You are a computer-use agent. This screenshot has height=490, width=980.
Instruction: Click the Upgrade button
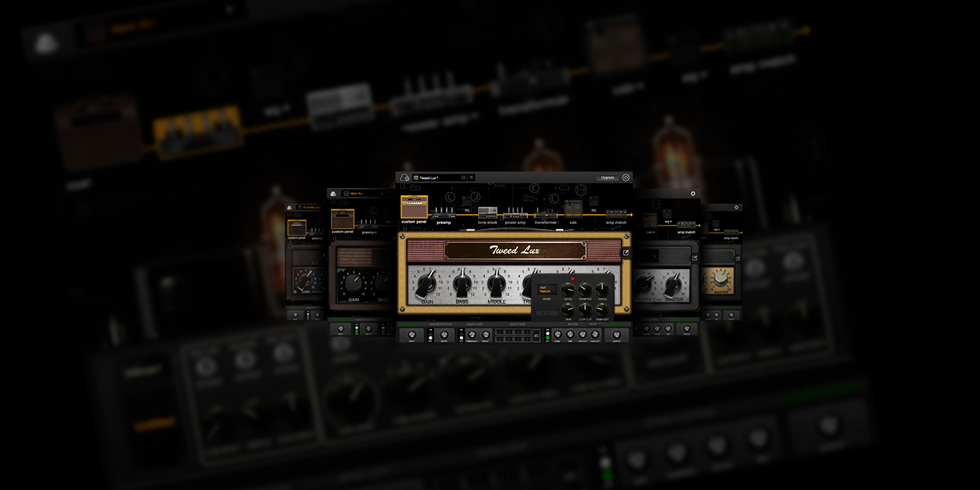point(608,177)
